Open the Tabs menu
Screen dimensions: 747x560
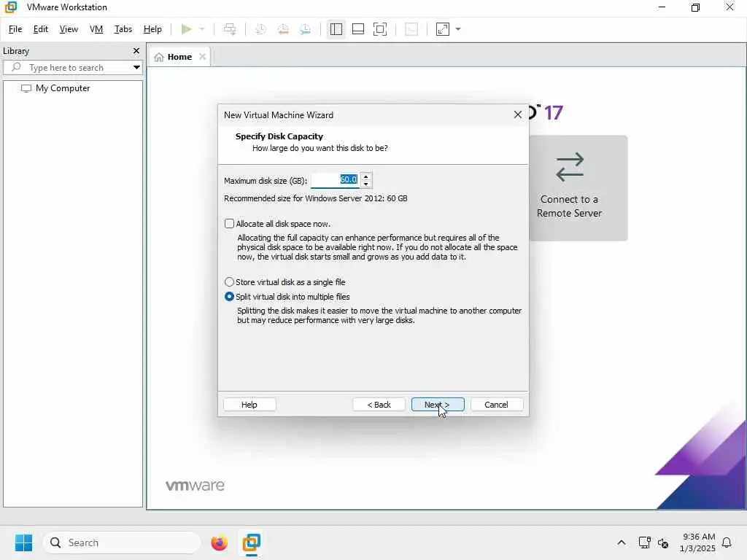pyautogui.click(x=123, y=29)
